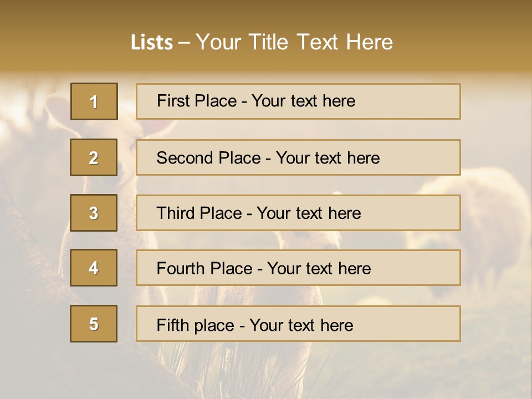Click the words "Second Place"
This screenshot has width=532, height=399.
point(208,158)
